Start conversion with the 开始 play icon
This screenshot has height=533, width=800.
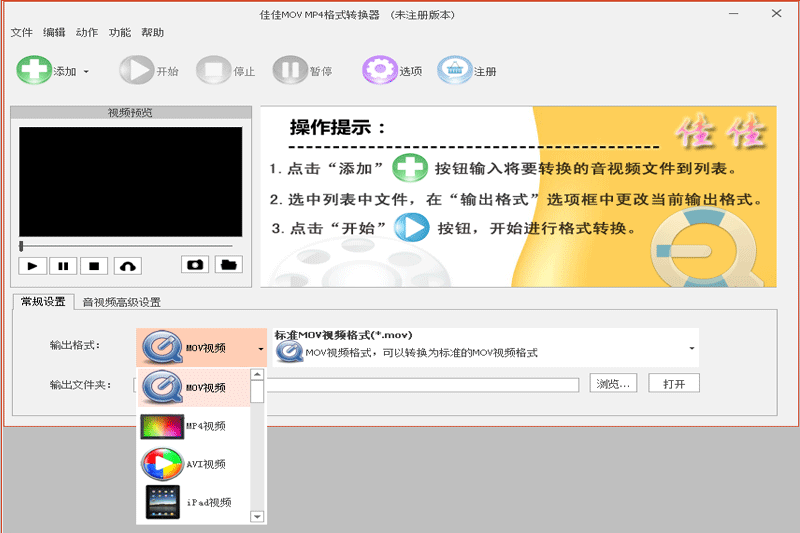136,70
